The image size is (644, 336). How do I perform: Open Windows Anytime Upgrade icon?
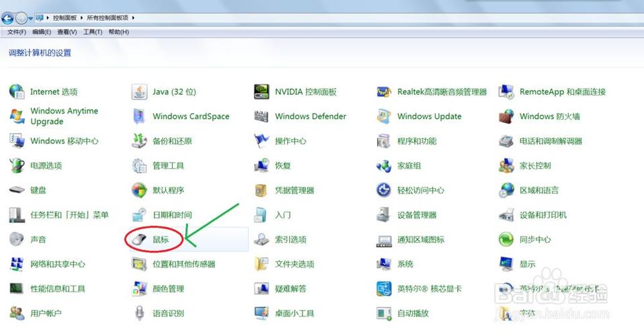click(17, 116)
